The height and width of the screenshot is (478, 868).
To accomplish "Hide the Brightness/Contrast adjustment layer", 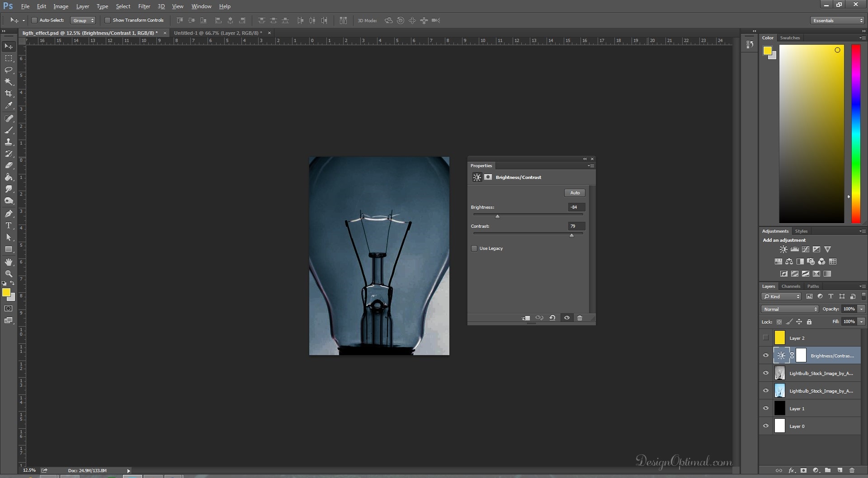I will coord(765,356).
